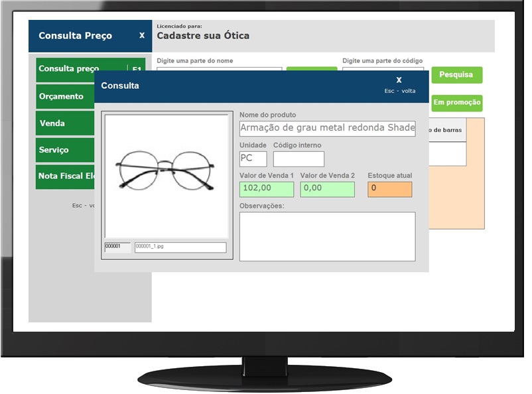Open the Consulta preço menu option
532x394 pixels.
[x=68, y=69]
